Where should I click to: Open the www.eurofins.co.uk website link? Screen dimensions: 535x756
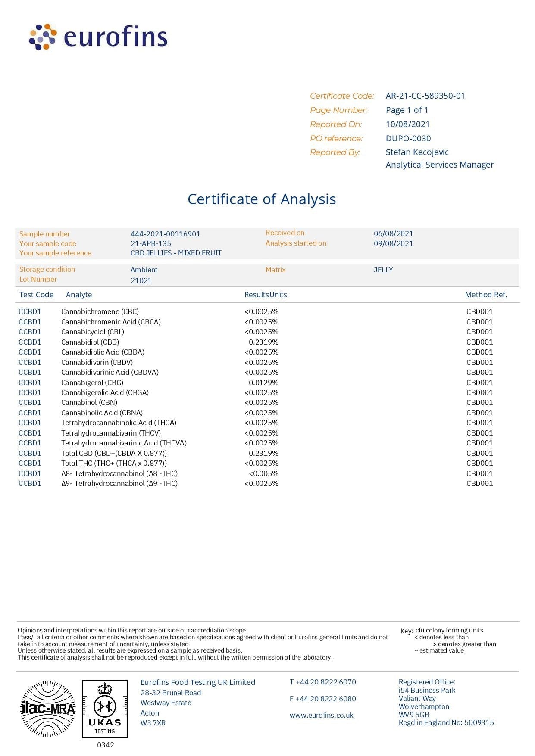321,715
